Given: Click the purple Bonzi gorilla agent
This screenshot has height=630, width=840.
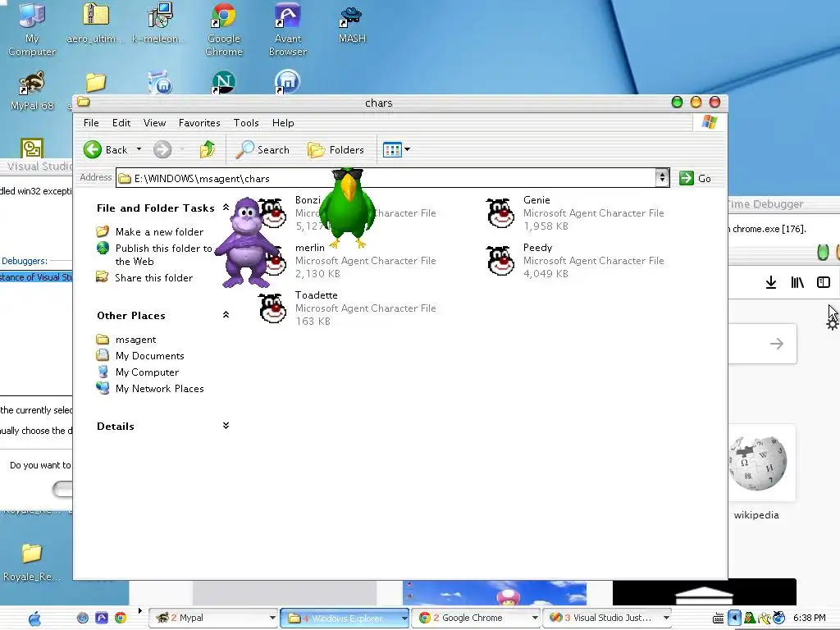Looking at the screenshot, I should coord(245,242).
